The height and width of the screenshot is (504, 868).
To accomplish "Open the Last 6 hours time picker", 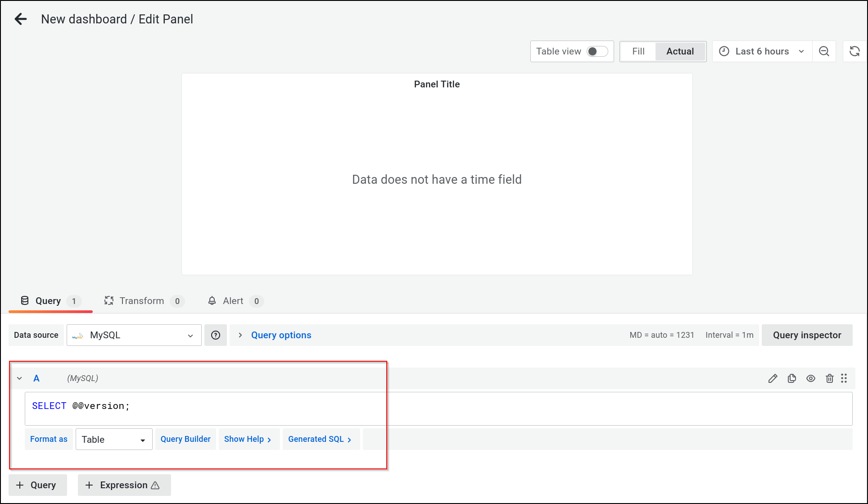I will (762, 51).
